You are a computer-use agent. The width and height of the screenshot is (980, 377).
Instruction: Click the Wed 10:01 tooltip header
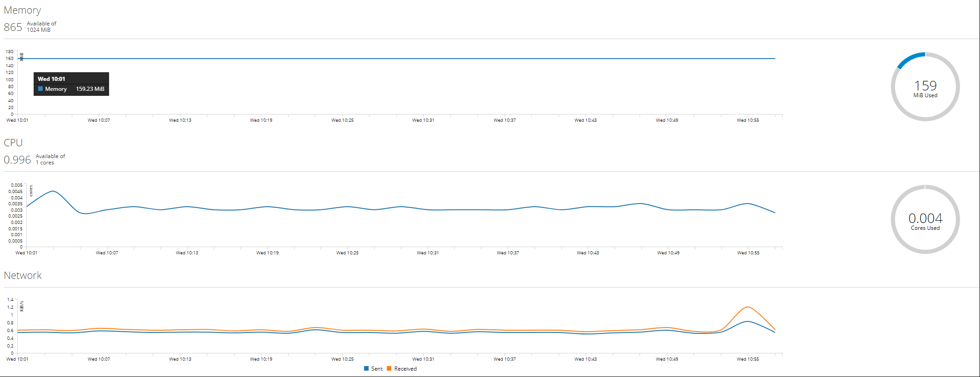tap(51, 79)
